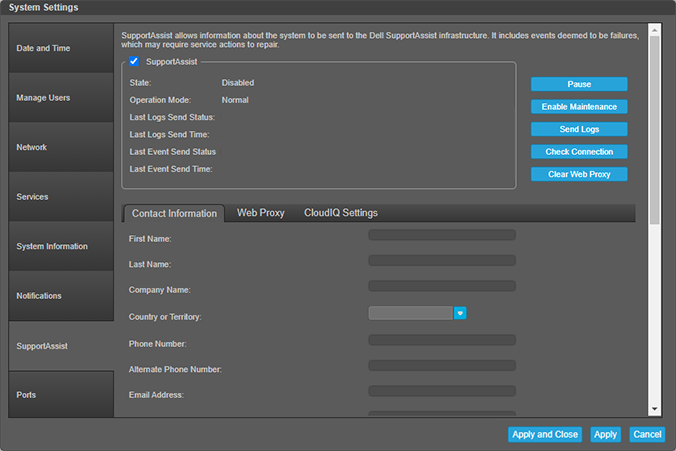
Task: Click the Send Logs button
Action: (x=579, y=129)
